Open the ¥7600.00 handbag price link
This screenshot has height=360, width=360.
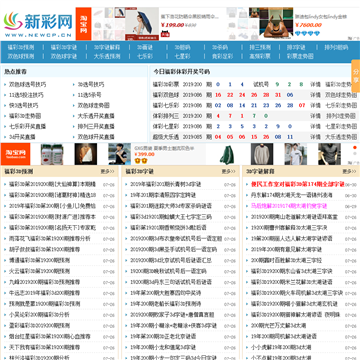tap(308, 25)
